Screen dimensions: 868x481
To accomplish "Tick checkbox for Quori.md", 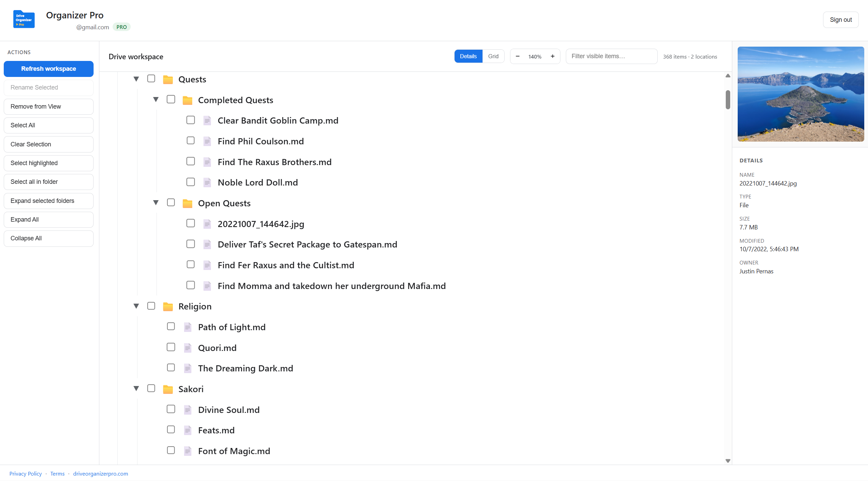I will pos(171,347).
